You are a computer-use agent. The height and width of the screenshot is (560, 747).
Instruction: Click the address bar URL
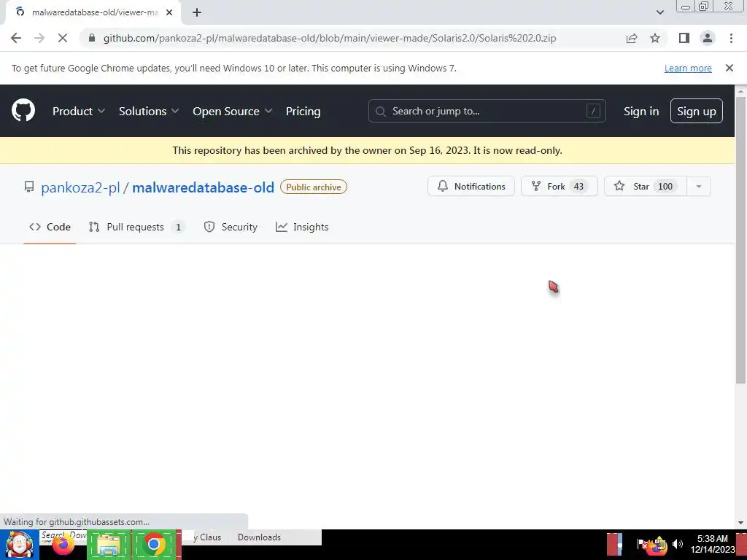pos(330,38)
